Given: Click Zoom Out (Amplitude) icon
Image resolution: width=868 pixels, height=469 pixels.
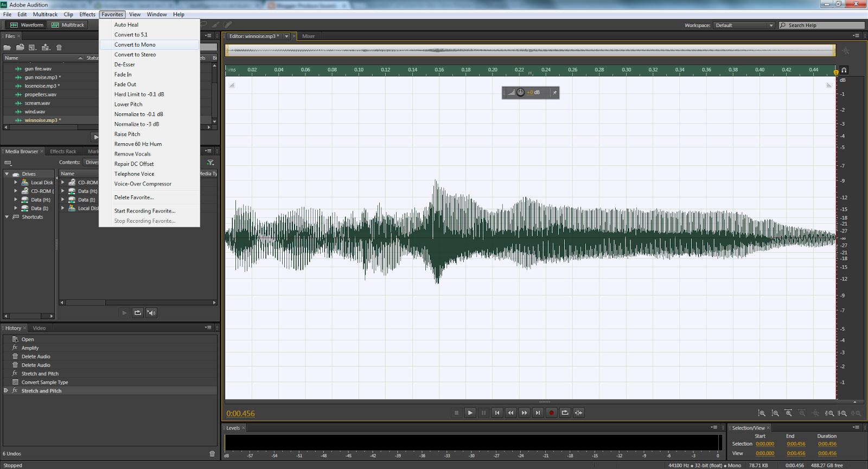Looking at the screenshot, I should [775, 413].
